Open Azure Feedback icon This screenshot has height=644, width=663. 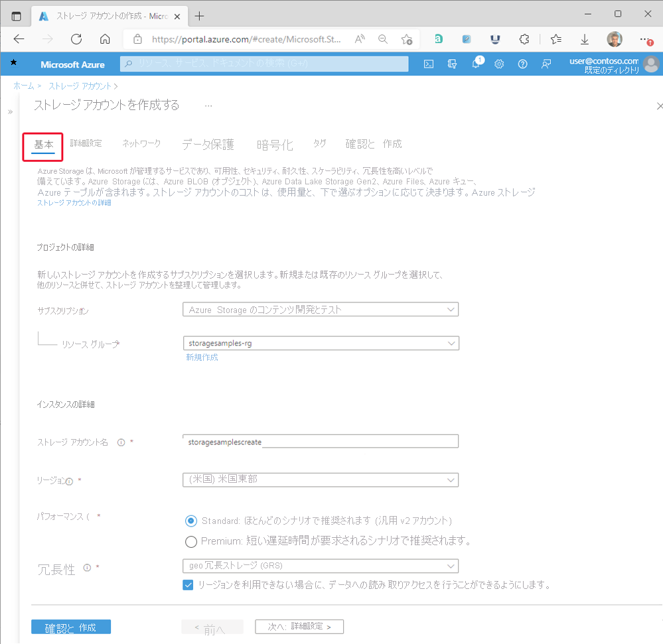[x=546, y=64]
